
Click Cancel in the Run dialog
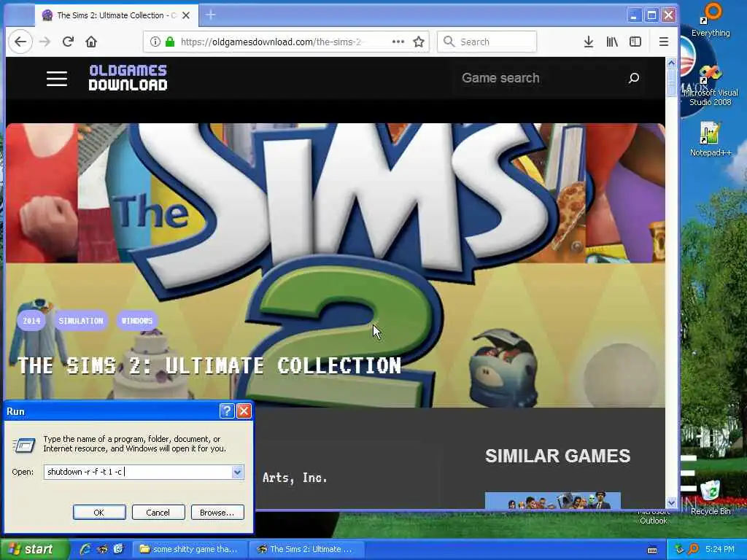(x=158, y=513)
